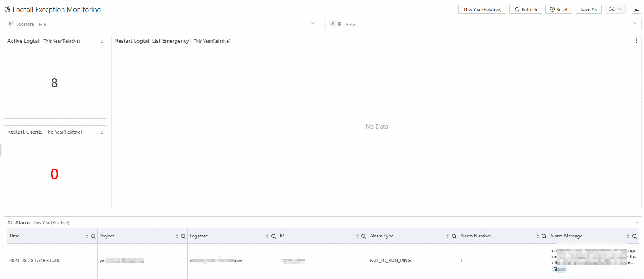Screen dimensions: 644x279
Task: Click the Logstore filter input field
Action: pyautogui.click(x=161, y=24)
